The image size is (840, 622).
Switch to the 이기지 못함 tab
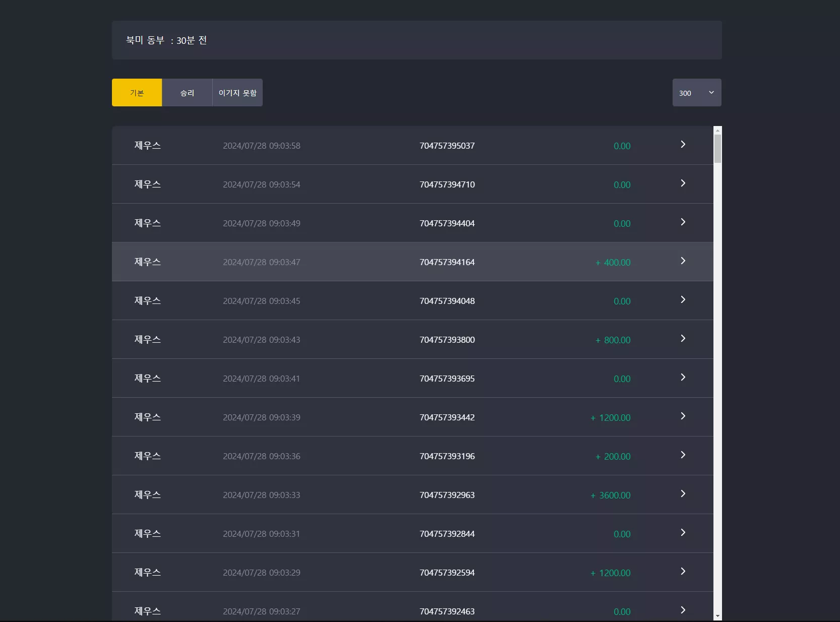[x=237, y=93]
